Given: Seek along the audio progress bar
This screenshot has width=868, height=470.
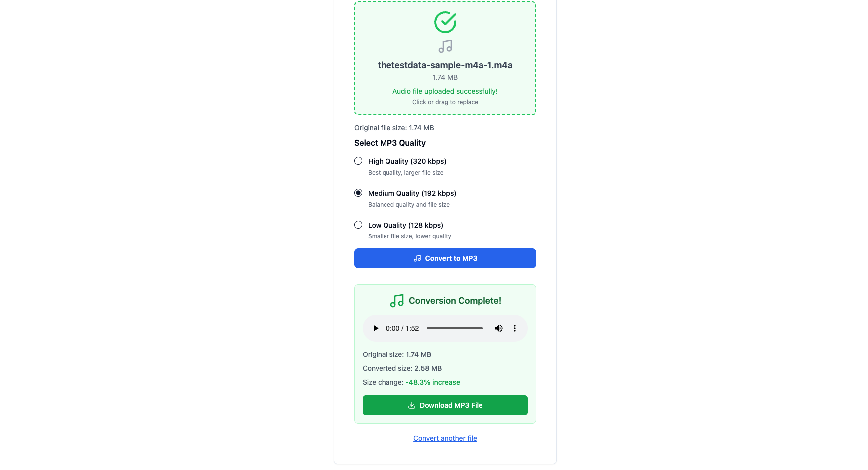Looking at the screenshot, I should (x=455, y=328).
